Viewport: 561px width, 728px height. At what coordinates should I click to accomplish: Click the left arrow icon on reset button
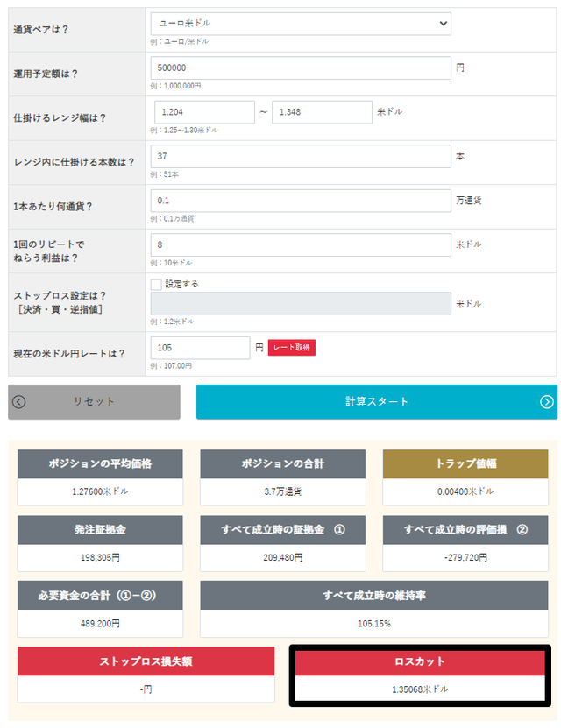[x=19, y=402]
